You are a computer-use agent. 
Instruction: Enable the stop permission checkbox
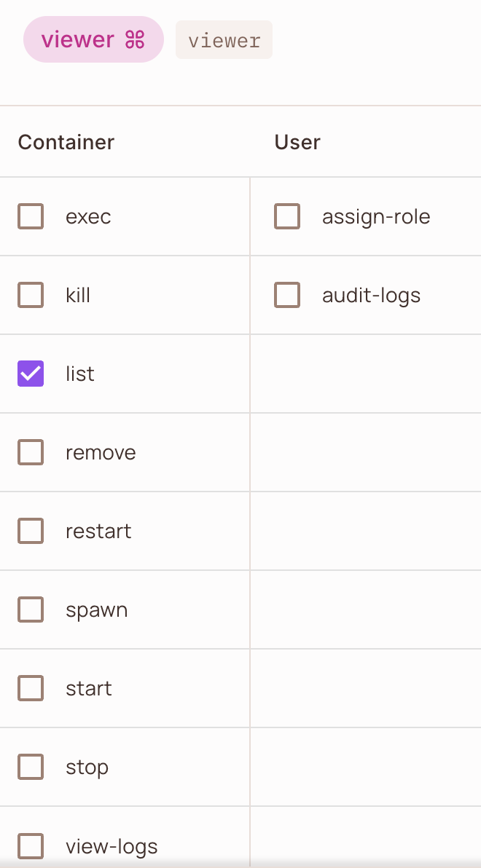coord(31,766)
